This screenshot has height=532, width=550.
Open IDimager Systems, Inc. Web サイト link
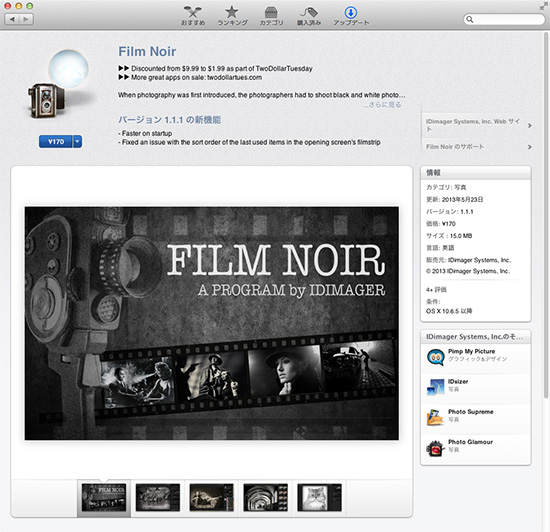point(473,125)
